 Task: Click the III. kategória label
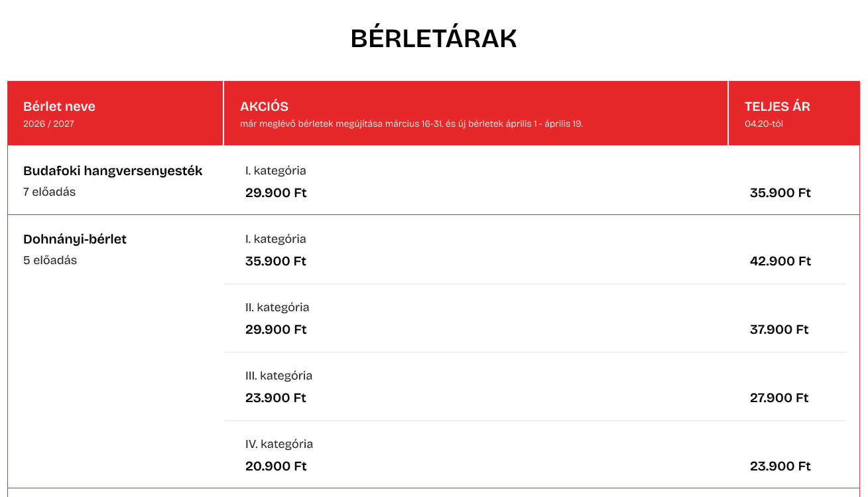coord(279,376)
